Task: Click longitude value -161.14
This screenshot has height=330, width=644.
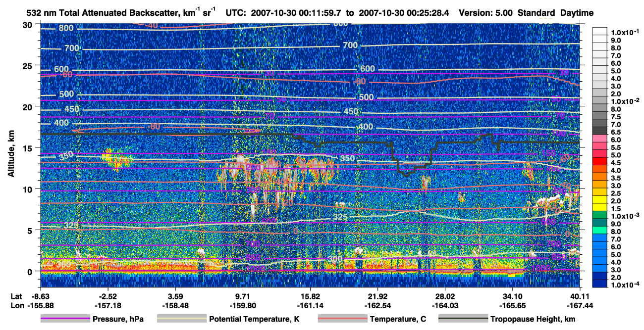Action: pos(310,305)
